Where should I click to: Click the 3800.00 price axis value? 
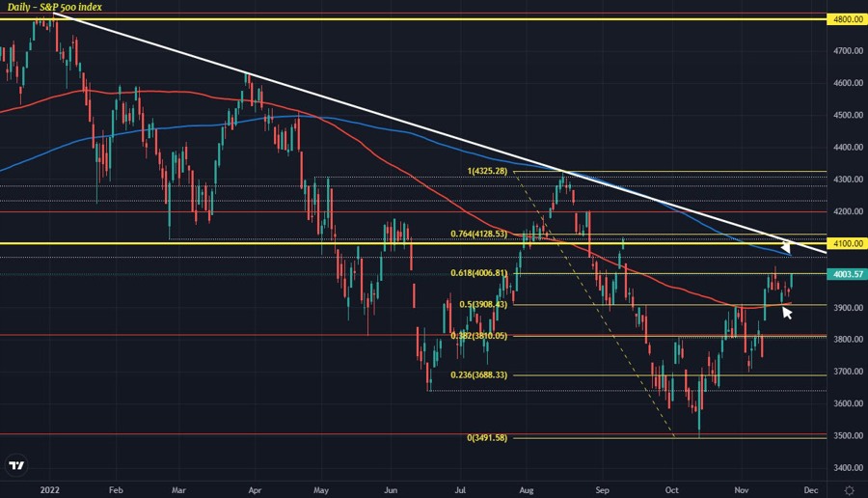point(848,340)
